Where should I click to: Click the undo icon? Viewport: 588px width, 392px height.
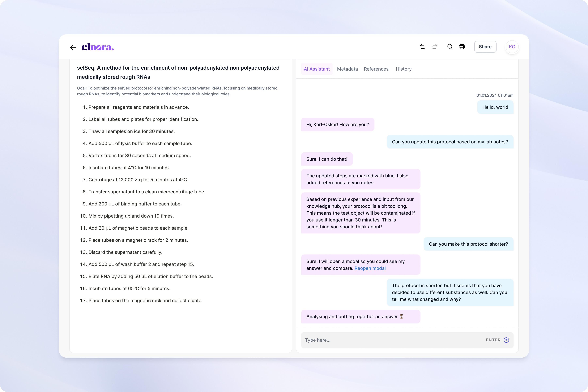coord(423,47)
